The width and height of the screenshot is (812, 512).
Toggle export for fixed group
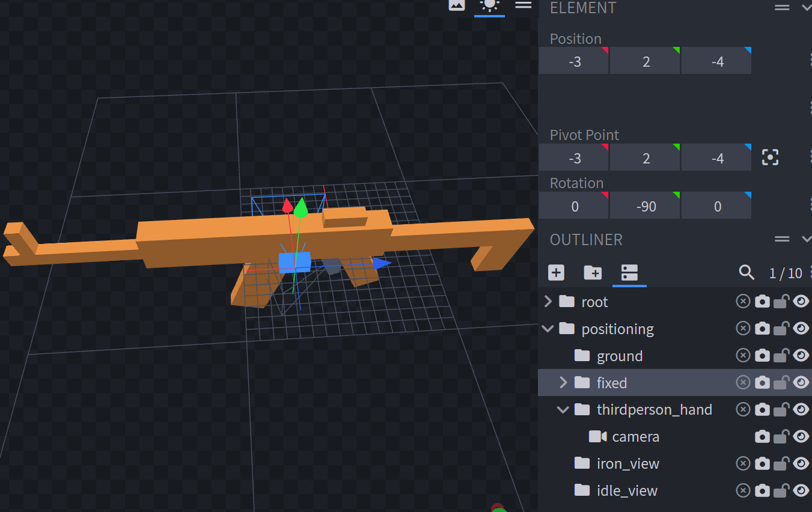(x=743, y=382)
